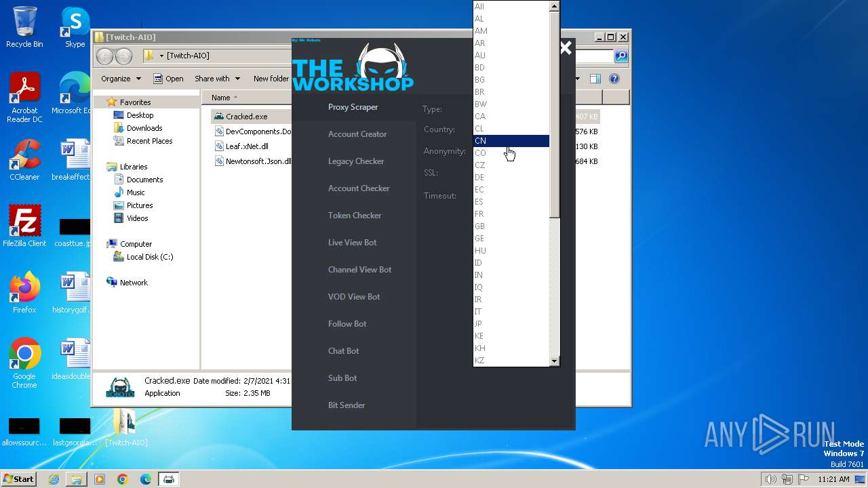This screenshot has width=868, height=488.
Task: Select AL in the country dropdown
Action: 511,19
